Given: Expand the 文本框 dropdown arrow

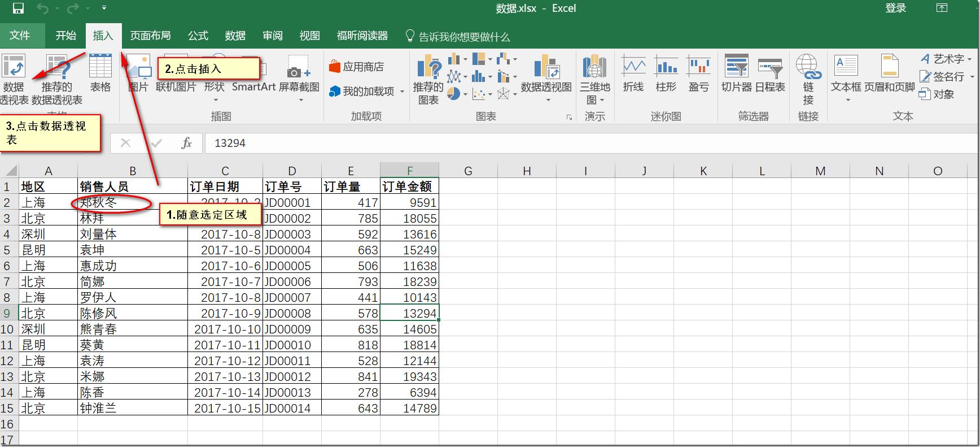Looking at the screenshot, I should (x=847, y=100).
